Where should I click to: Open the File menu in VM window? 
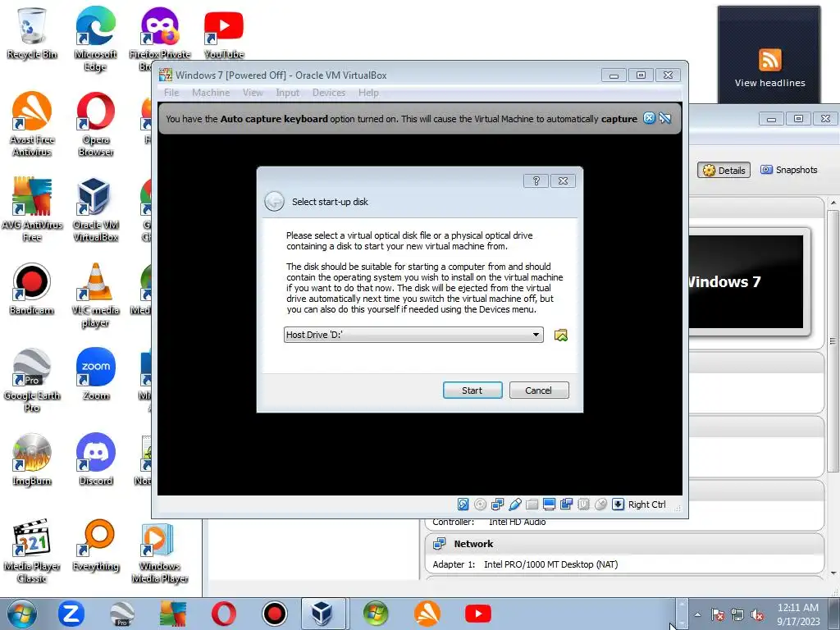click(171, 93)
